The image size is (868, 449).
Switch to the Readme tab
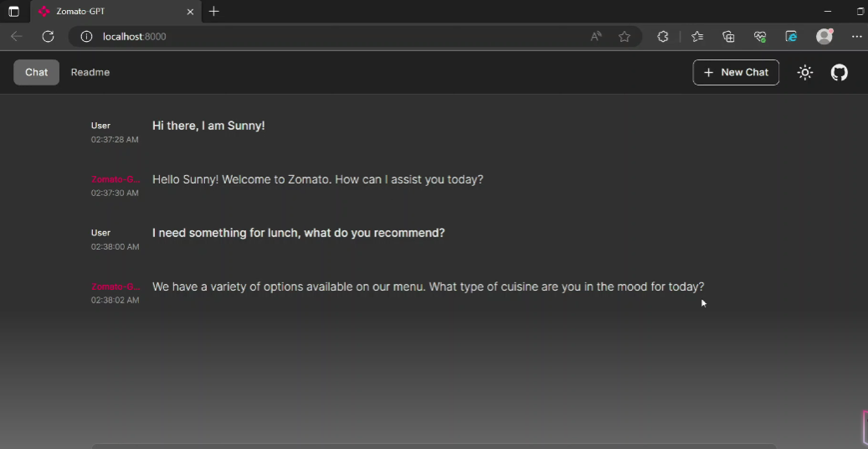(x=90, y=73)
